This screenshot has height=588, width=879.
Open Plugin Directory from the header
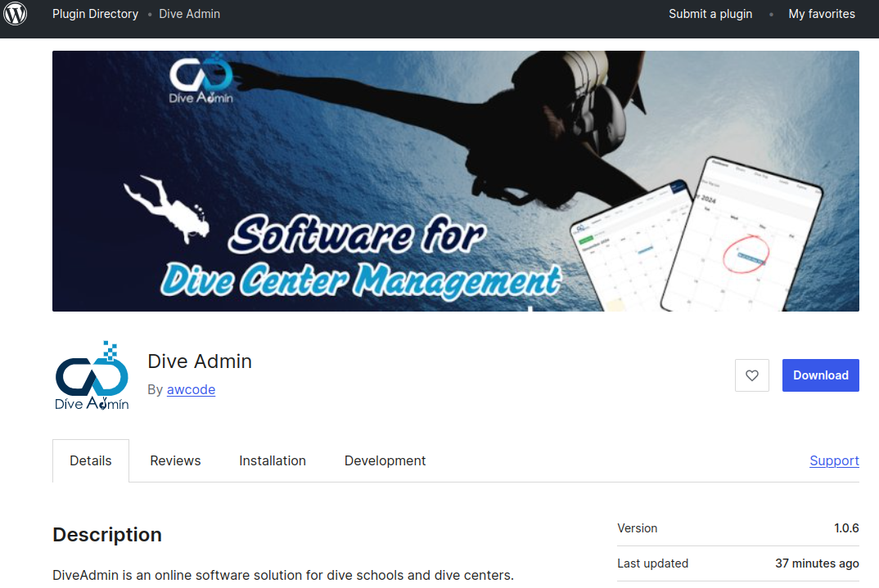tap(95, 14)
